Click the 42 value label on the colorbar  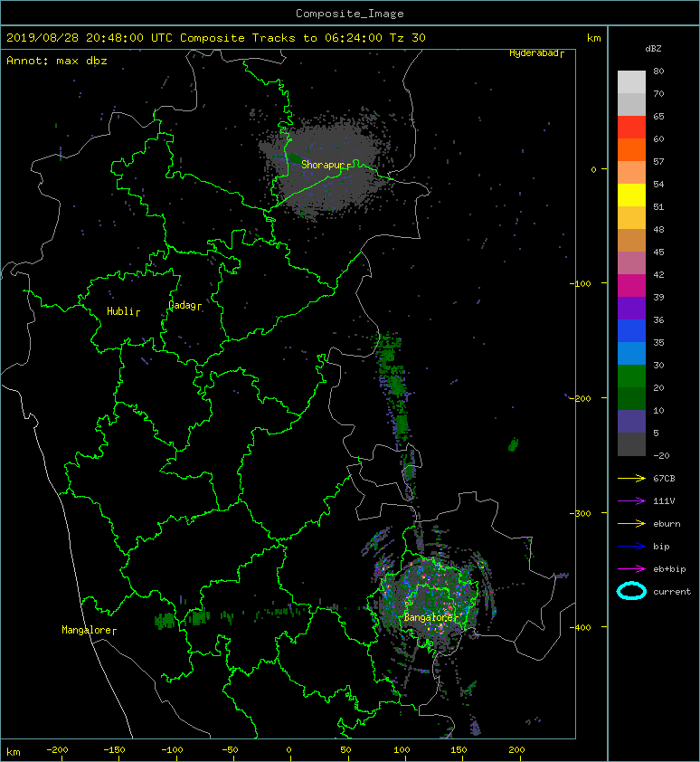(658, 274)
